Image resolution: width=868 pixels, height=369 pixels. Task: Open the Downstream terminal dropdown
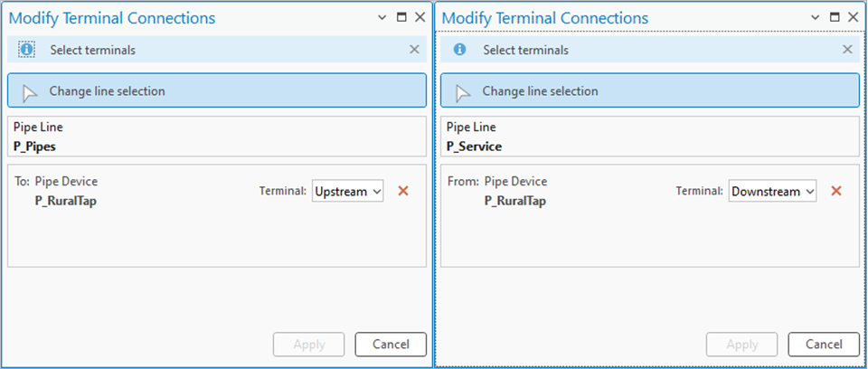click(772, 191)
